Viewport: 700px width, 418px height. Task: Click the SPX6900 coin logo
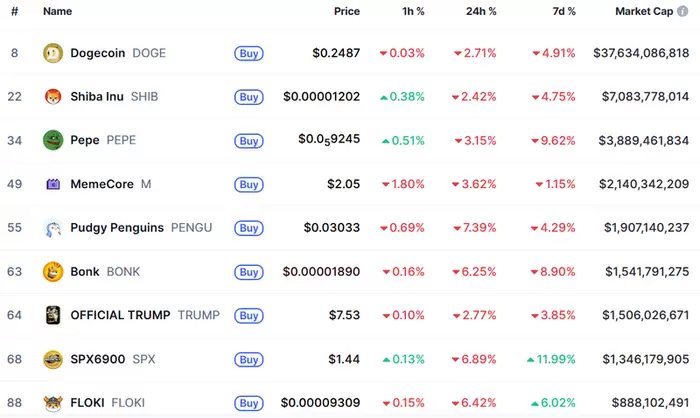(x=53, y=359)
